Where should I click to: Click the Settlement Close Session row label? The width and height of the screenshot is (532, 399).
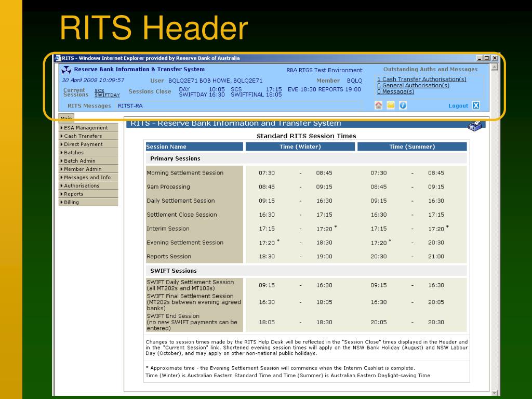click(x=181, y=215)
